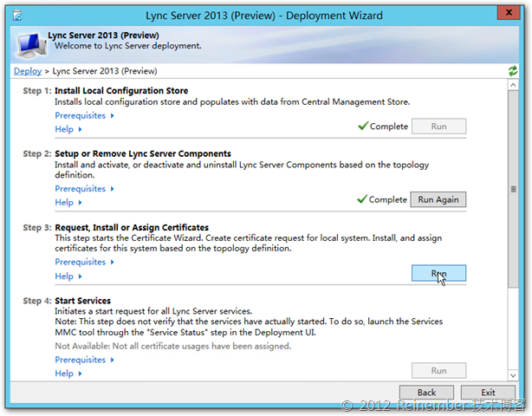Image resolution: width=532 pixels, height=416 pixels.
Task: Click the vertical scrollbar thumb
Action: 513,189
